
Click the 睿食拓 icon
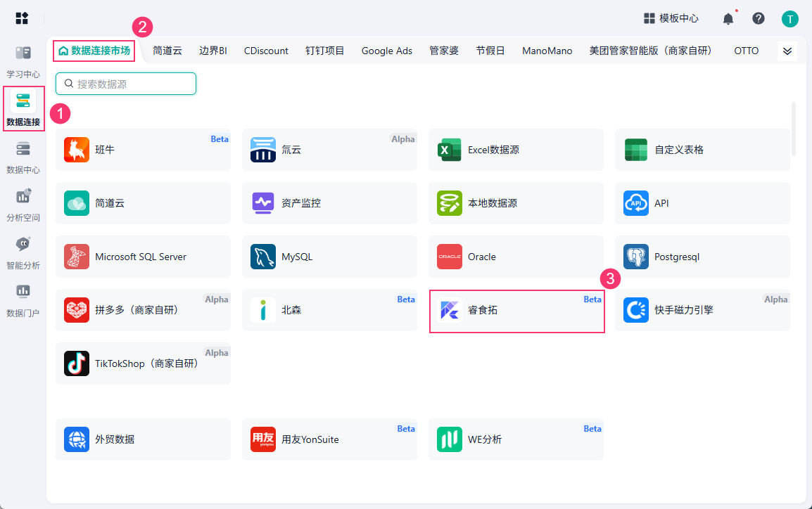(450, 310)
